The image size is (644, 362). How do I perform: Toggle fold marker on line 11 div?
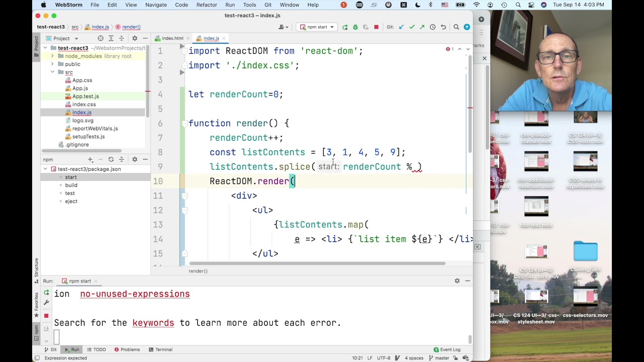click(x=185, y=196)
